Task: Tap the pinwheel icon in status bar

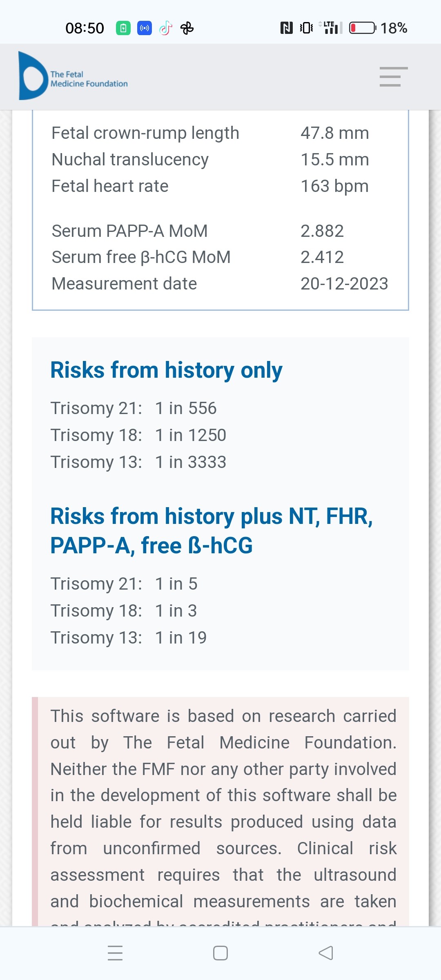Action: click(187, 28)
